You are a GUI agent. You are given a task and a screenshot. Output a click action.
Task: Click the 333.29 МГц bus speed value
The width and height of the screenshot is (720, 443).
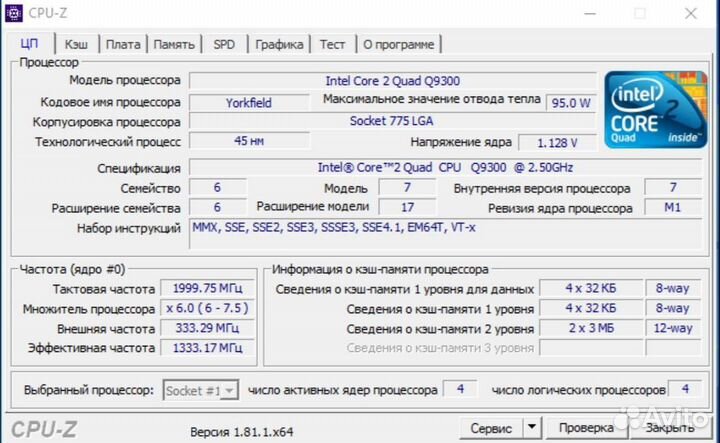click(x=208, y=328)
